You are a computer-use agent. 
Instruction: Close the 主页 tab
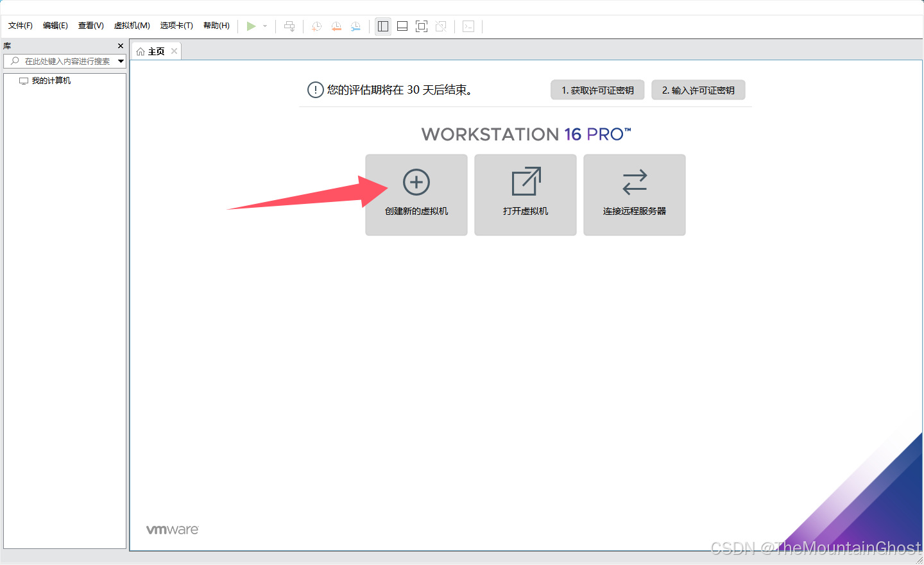click(x=174, y=51)
